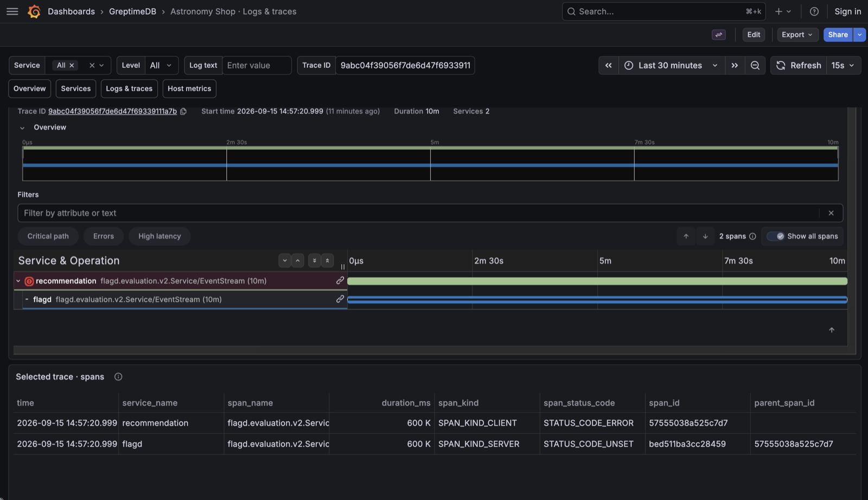868x500 pixels.
Task: Click green recommendation span bar in timeline
Action: [597, 281]
